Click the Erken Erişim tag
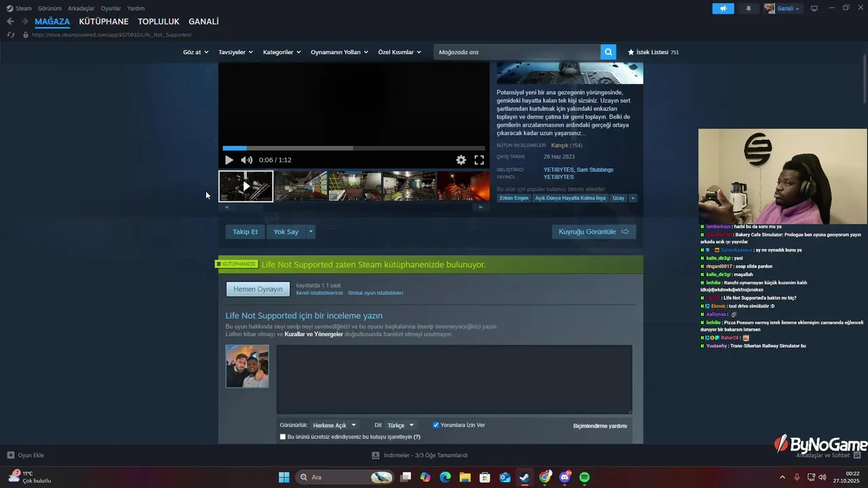The height and width of the screenshot is (488, 868). point(513,198)
